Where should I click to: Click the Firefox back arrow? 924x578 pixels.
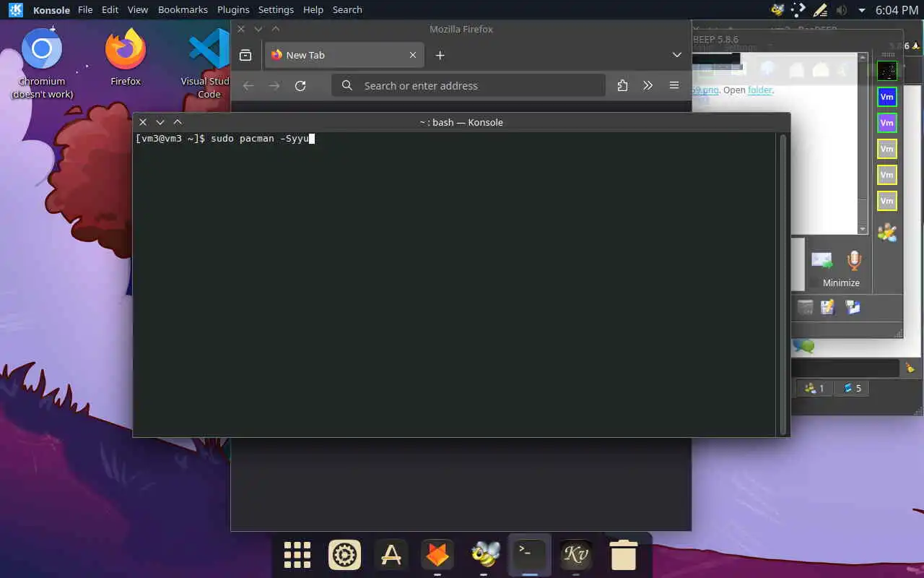click(248, 85)
